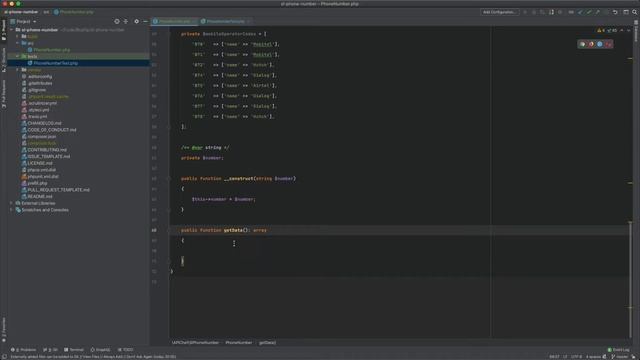The image size is (640, 360).
Task: Click the tool windows icon in bottom-left corner
Action: click(4, 357)
